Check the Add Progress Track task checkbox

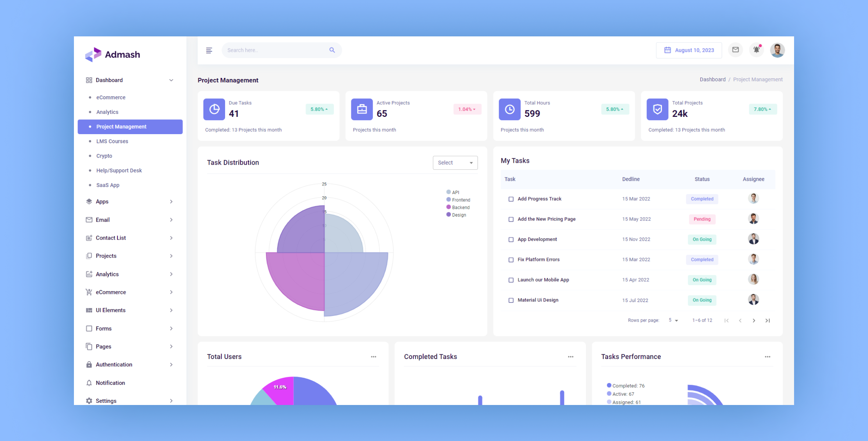click(511, 199)
